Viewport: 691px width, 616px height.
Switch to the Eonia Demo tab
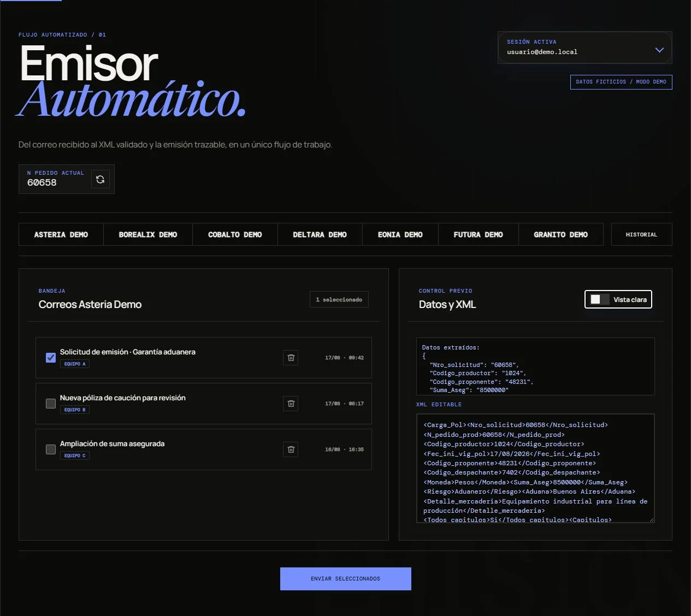pos(400,234)
